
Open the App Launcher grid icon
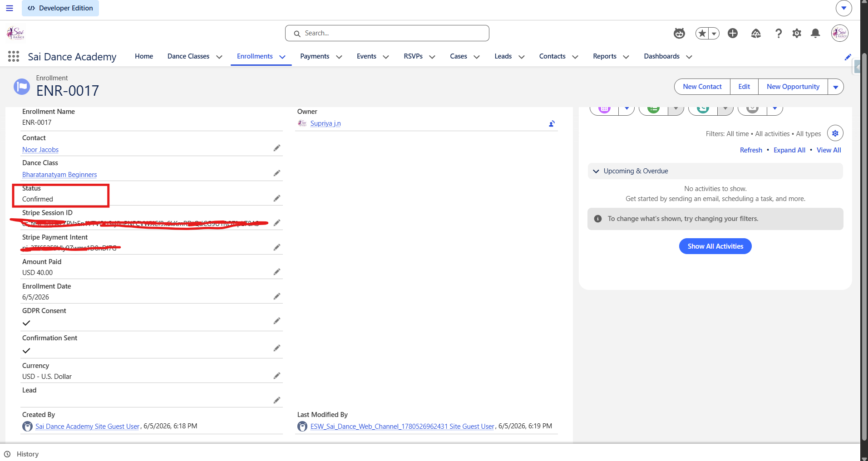(14, 56)
